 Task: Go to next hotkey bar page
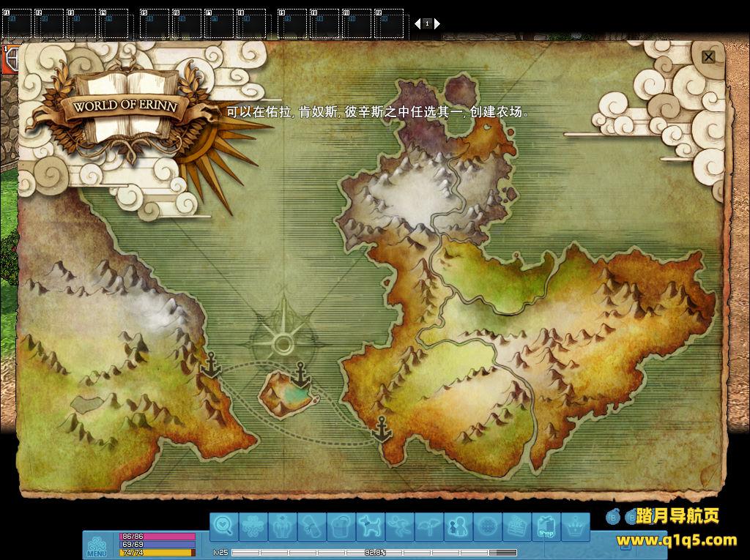(x=437, y=23)
